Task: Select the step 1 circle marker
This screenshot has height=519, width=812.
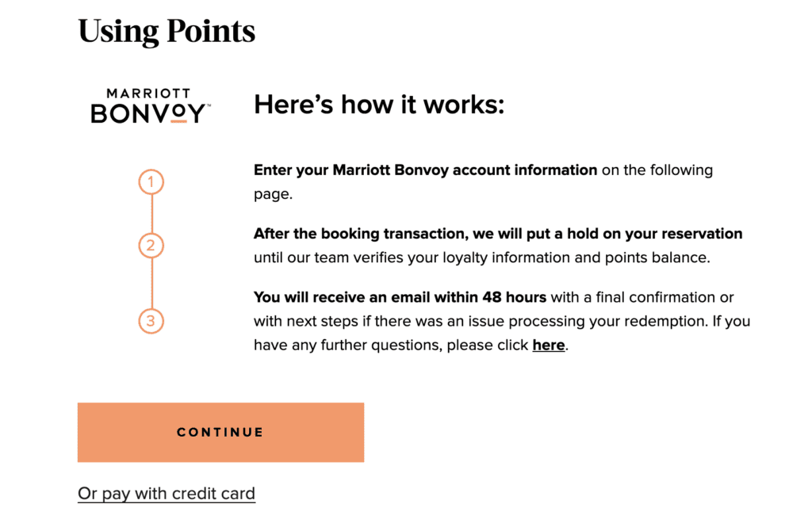Action: (x=151, y=183)
